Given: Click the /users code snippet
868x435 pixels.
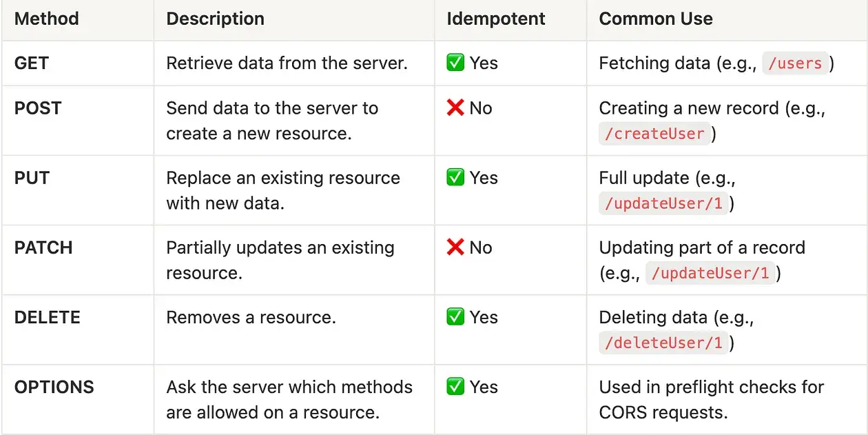Looking at the screenshot, I should click(796, 63).
